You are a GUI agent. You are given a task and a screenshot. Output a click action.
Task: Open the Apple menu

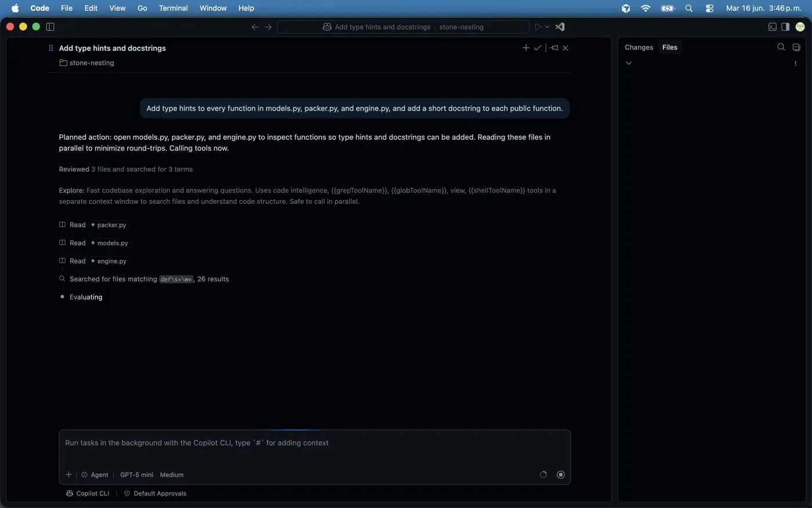[15, 8]
